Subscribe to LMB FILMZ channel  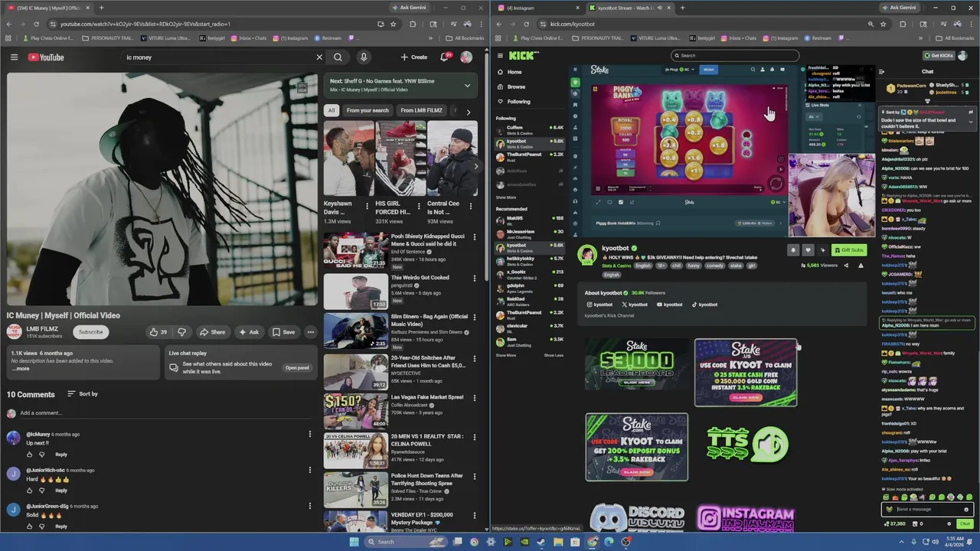coord(90,332)
